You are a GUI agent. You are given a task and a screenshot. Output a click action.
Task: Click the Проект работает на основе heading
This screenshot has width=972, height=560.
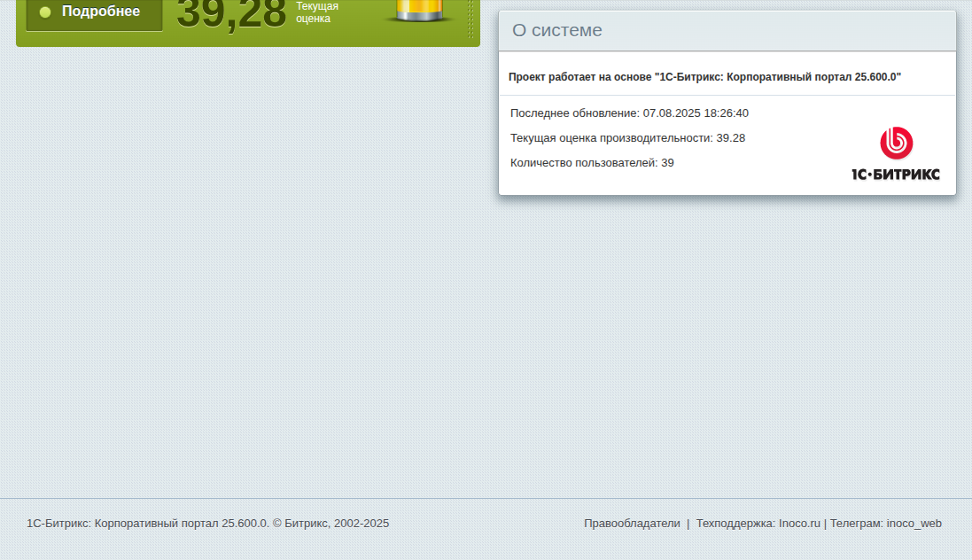coord(704,77)
